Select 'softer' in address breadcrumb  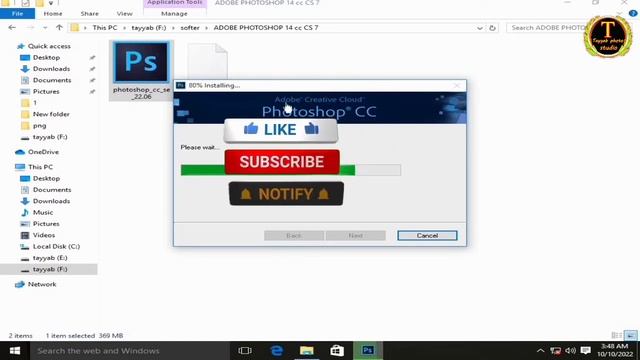[x=190, y=28]
